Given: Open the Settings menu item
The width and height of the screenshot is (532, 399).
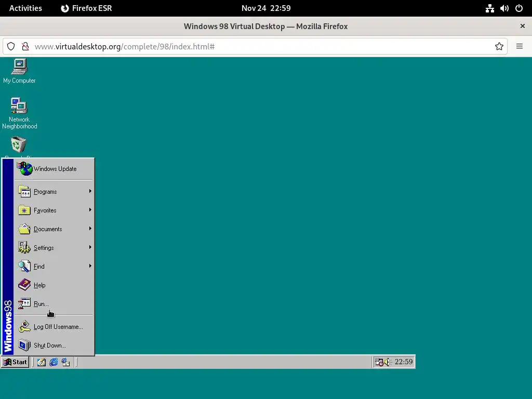Looking at the screenshot, I should point(54,248).
